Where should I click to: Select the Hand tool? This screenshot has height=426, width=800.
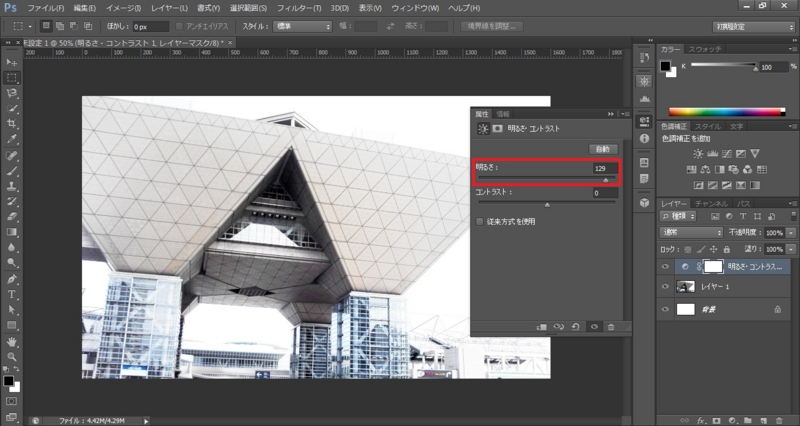click(x=11, y=341)
